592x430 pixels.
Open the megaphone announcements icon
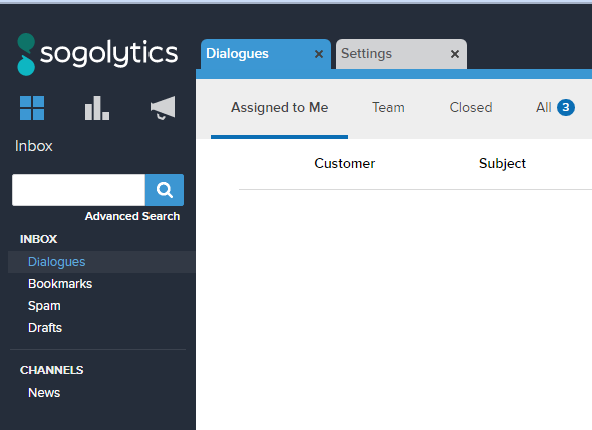pos(163,108)
